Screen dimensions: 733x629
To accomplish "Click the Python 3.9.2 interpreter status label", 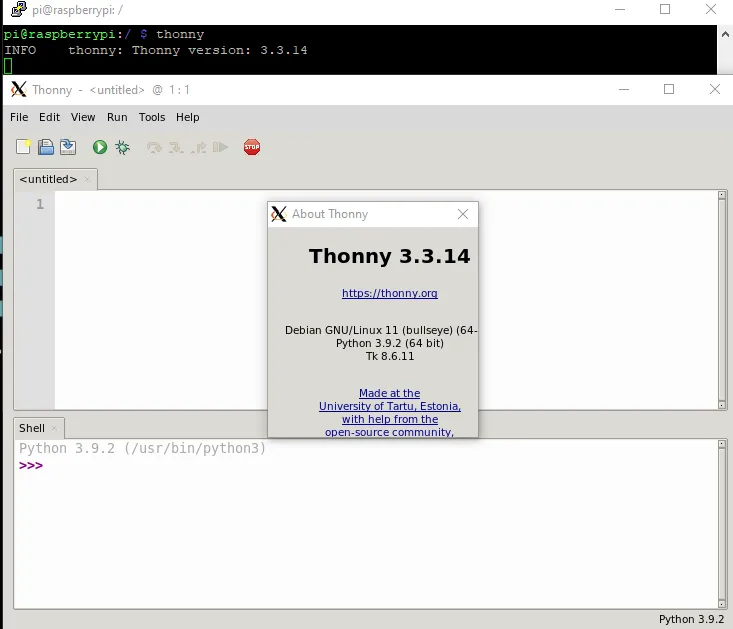I will coord(691,619).
